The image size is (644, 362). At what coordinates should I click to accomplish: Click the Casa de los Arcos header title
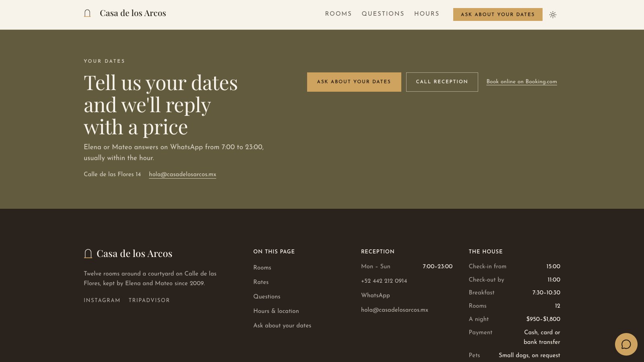[x=133, y=13]
